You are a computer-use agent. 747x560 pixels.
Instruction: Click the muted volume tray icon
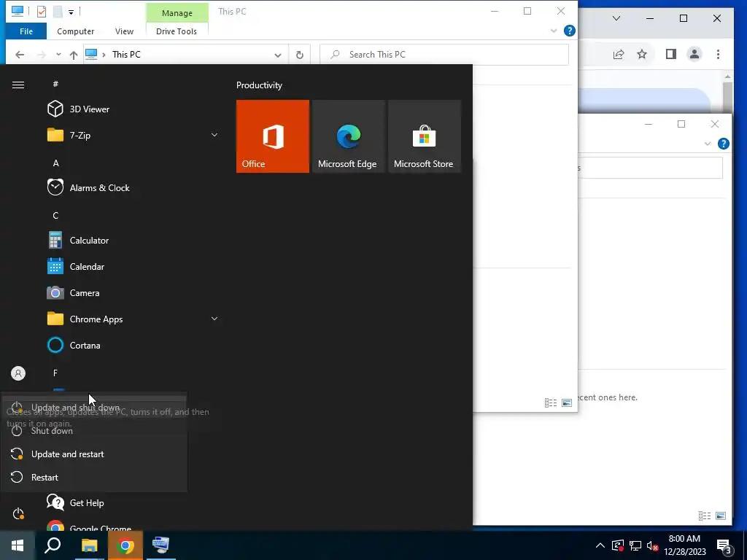coord(653,545)
